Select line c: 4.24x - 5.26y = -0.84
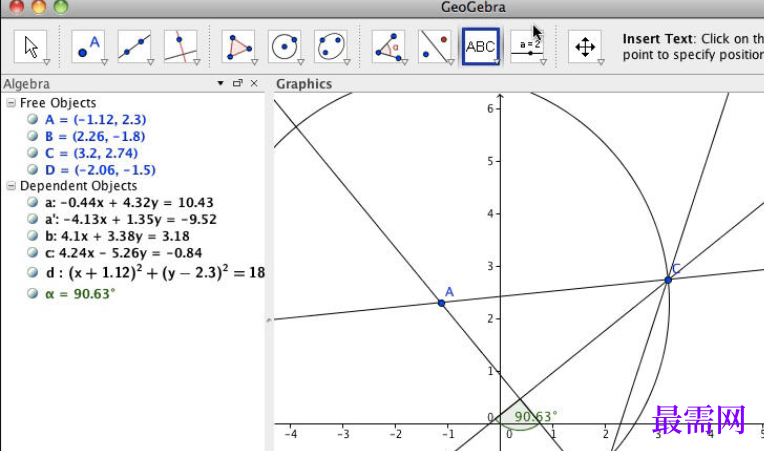Image resolution: width=764 pixels, height=451 pixels. point(123,253)
